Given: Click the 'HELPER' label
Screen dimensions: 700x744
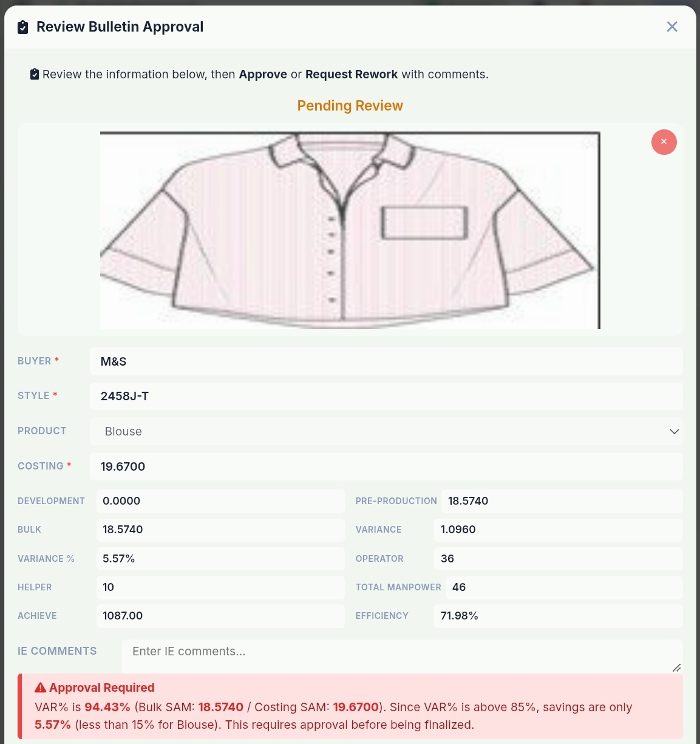Looking at the screenshot, I should coord(35,587).
